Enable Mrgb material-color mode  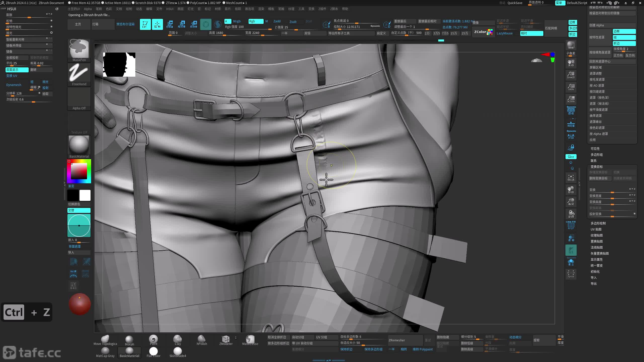click(x=237, y=21)
